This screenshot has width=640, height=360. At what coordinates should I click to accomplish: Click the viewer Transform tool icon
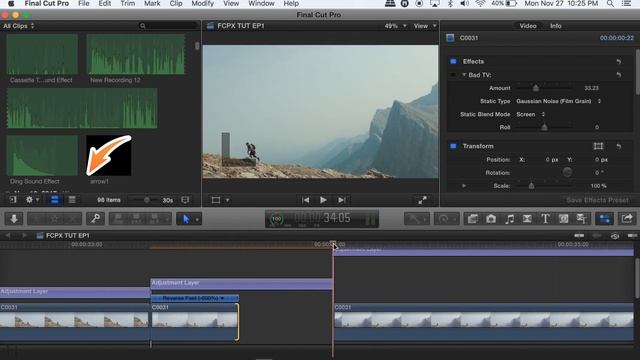216,200
